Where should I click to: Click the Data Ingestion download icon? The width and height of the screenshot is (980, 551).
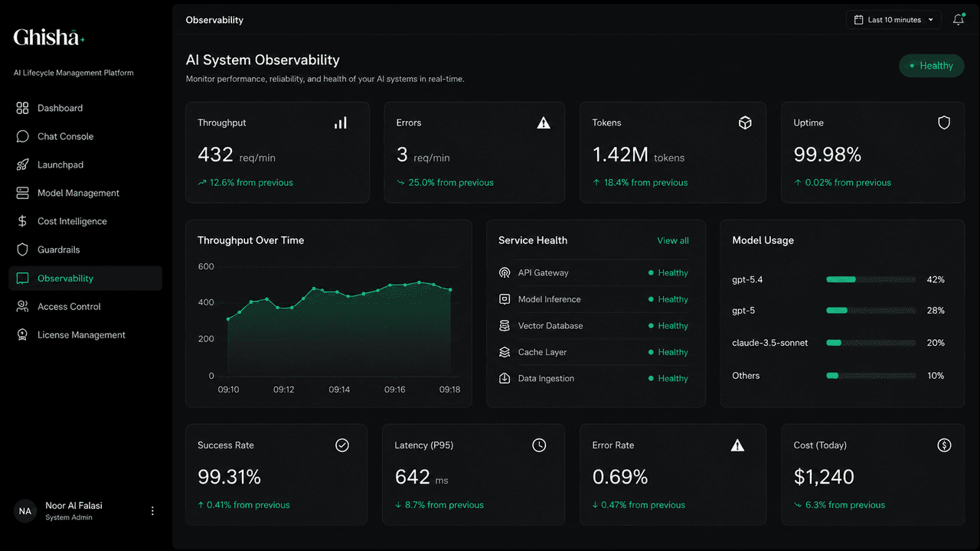pos(505,378)
